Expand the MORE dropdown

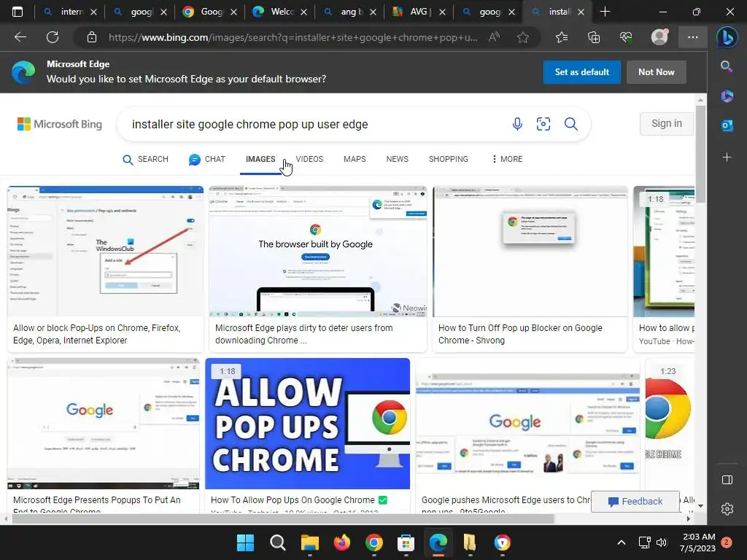tap(508, 159)
